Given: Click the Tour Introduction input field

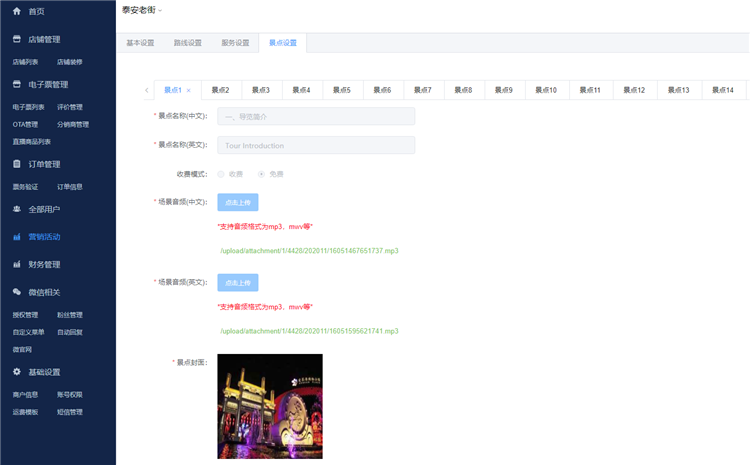Looking at the screenshot, I should [x=316, y=145].
